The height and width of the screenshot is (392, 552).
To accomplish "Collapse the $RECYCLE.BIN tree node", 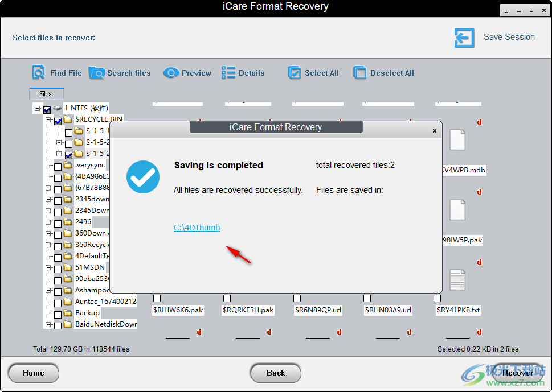I will click(x=48, y=119).
